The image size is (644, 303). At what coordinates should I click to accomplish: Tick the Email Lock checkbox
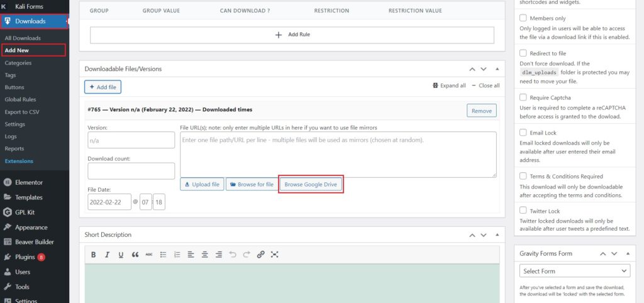click(523, 133)
